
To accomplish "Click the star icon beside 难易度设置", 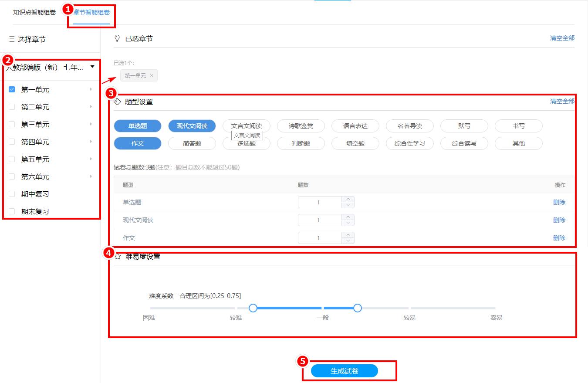I will 117,257.
